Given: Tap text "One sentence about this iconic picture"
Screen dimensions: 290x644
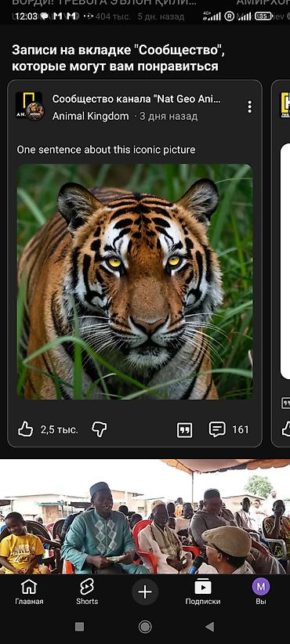Looking at the screenshot, I should (x=106, y=150).
